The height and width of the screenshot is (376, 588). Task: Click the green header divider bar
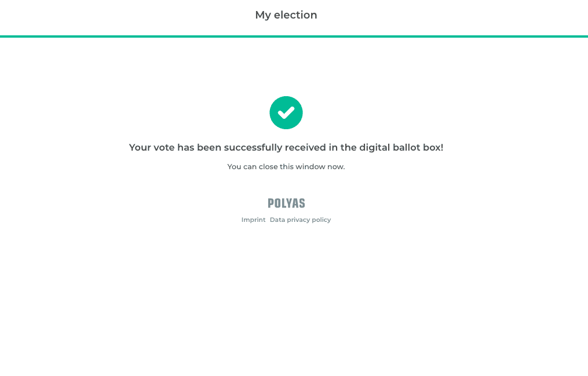tap(294, 36)
